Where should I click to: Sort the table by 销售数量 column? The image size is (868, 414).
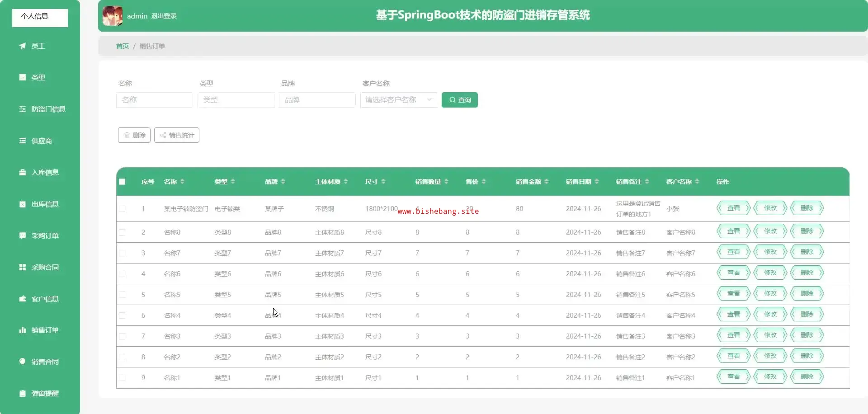(x=446, y=182)
